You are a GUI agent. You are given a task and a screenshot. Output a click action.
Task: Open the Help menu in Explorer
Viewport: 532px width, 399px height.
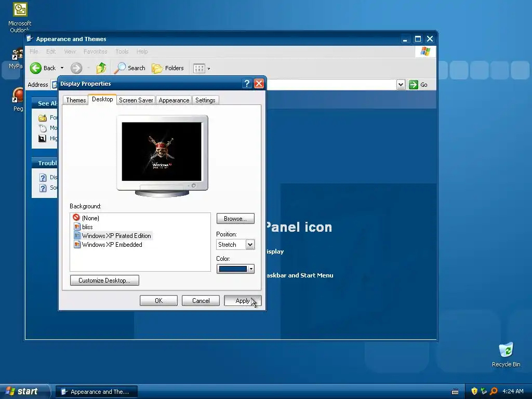pyautogui.click(x=142, y=51)
